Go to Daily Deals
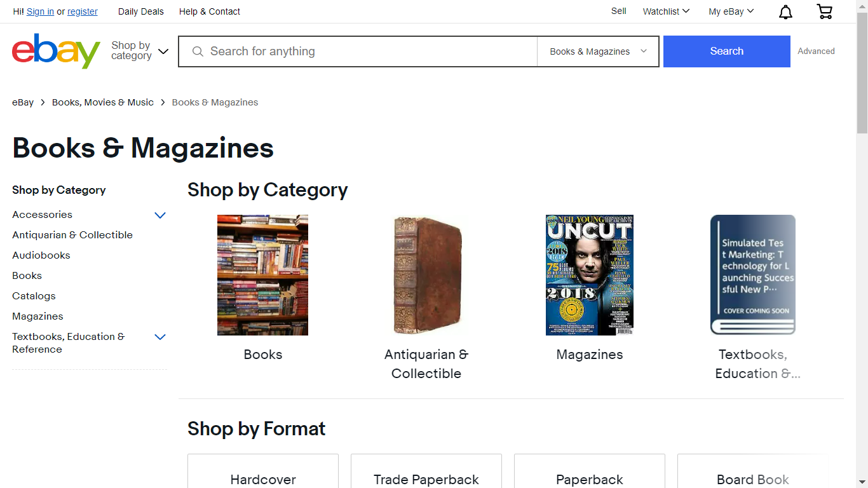 [141, 11]
